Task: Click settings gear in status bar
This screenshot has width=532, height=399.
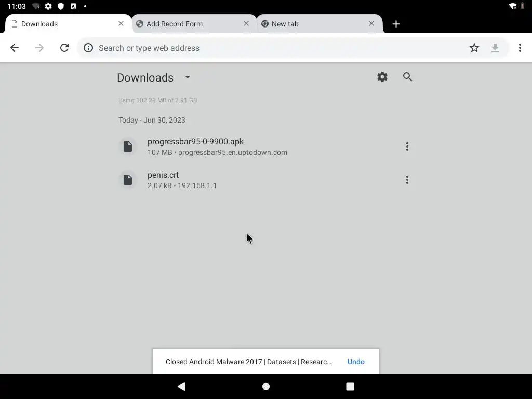Action: (x=48, y=6)
